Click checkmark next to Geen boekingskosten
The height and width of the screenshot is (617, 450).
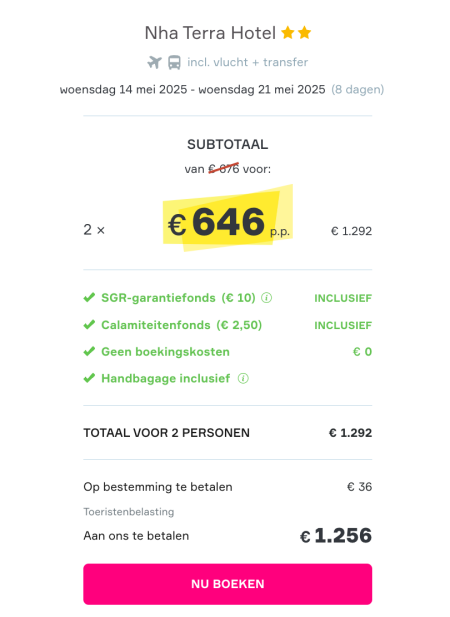click(89, 351)
